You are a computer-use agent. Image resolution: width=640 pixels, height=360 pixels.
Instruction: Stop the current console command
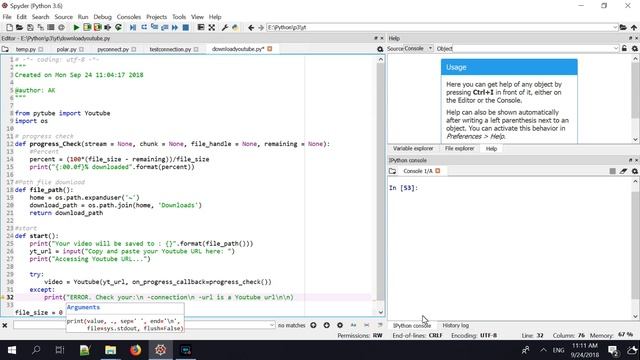[613, 171]
